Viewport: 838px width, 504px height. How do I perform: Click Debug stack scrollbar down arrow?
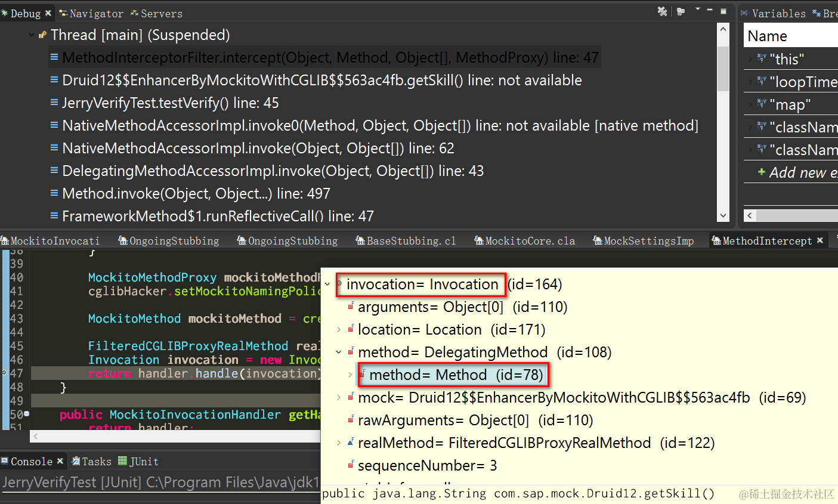point(723,216)
